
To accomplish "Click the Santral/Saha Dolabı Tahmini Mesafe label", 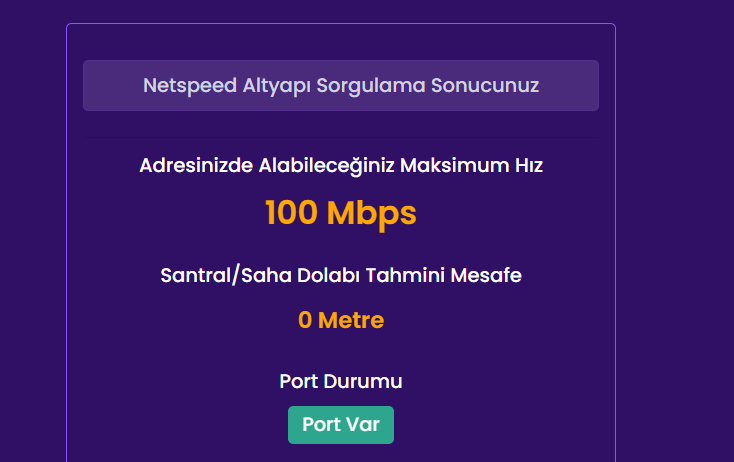I will click(x=341, y=275).
